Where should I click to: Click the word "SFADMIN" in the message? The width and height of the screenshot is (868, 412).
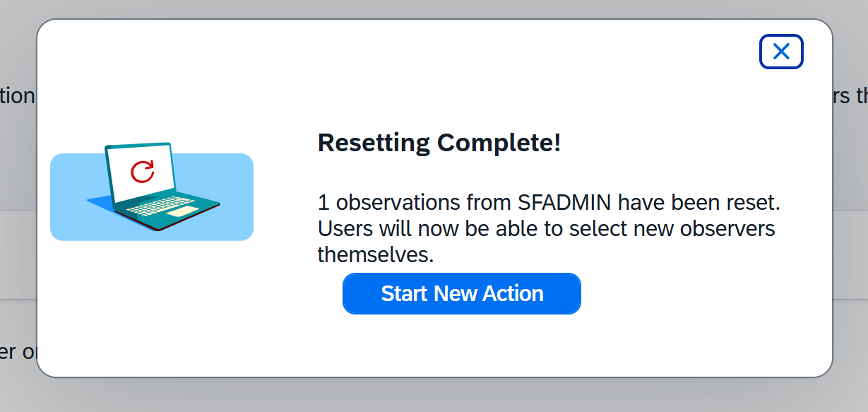click(x=565, y=203)
